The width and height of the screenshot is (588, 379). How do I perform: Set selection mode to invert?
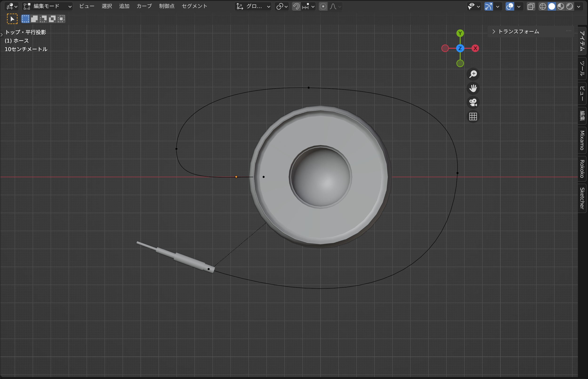pyautogui.click(x=52, y=19)
